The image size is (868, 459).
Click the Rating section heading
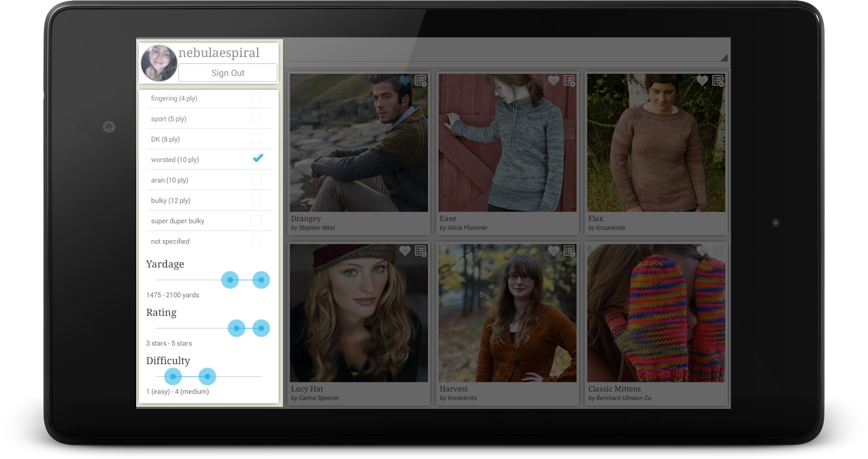pos(161,313)
